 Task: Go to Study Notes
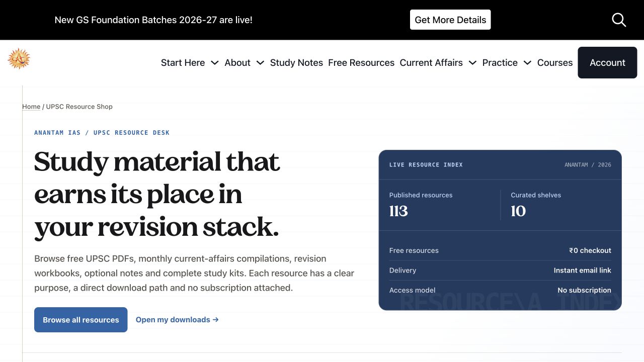296,63
